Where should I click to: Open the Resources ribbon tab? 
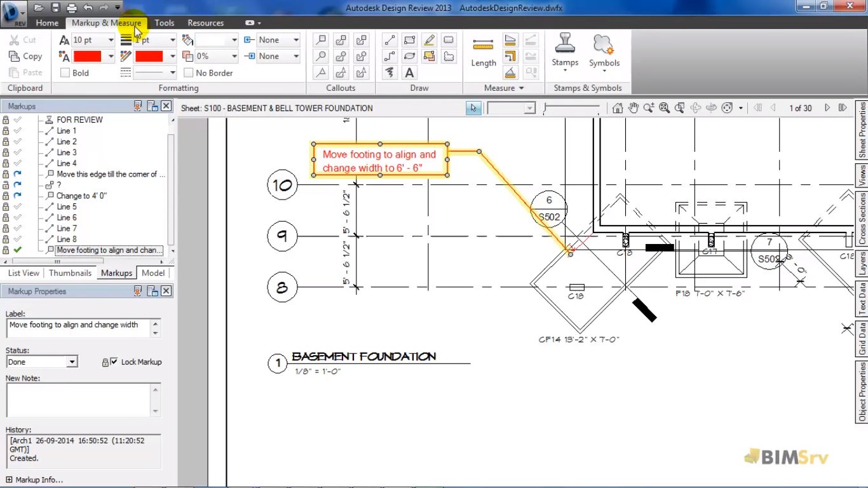click(x=206, y=23)
